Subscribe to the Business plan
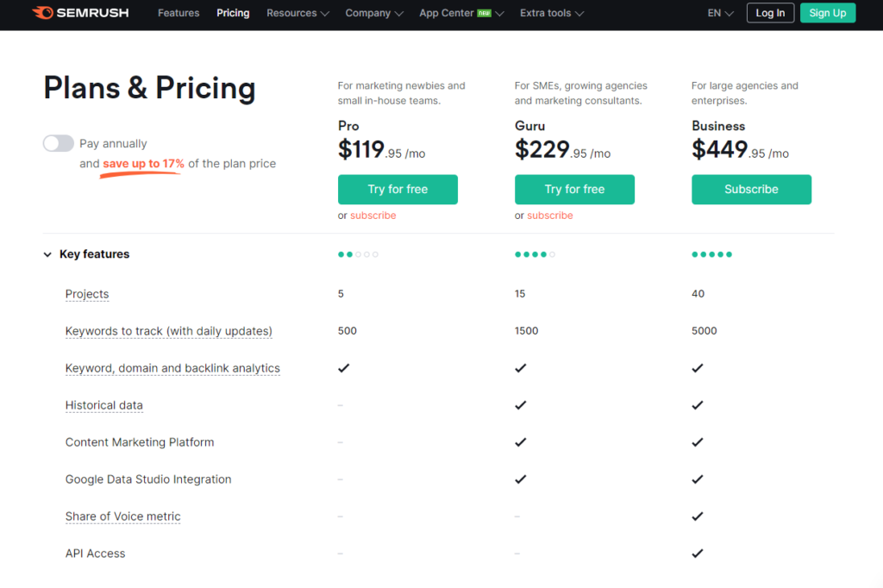 coord(751,189)
